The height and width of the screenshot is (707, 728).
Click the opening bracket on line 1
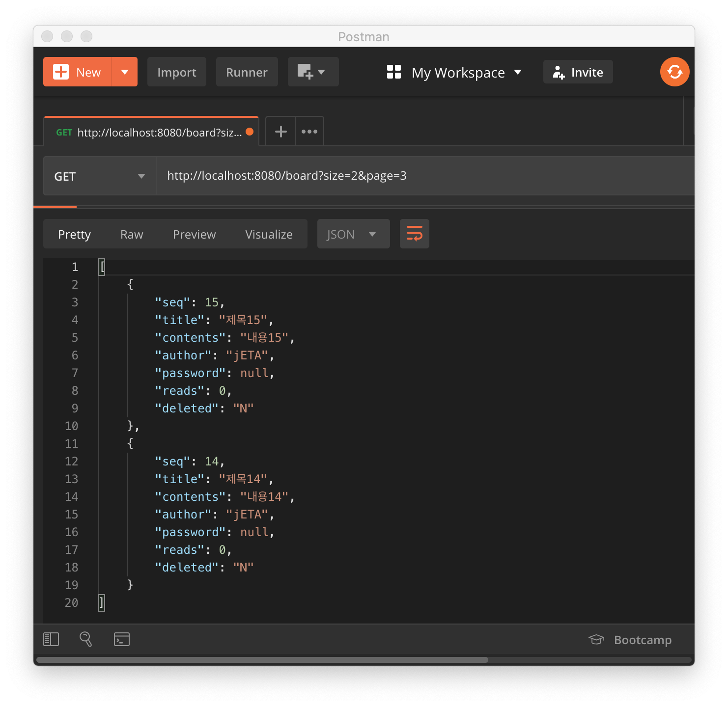coord(102,267)
